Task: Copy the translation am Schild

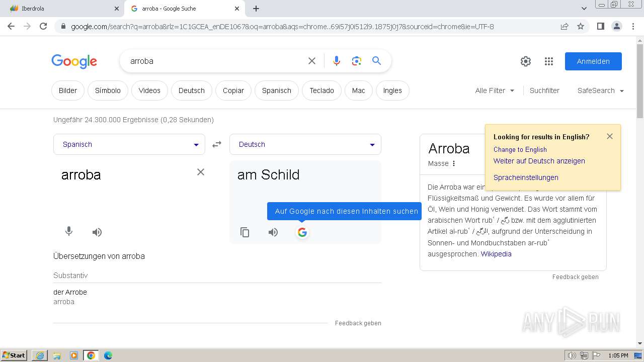Action: (x=245, y=232)
